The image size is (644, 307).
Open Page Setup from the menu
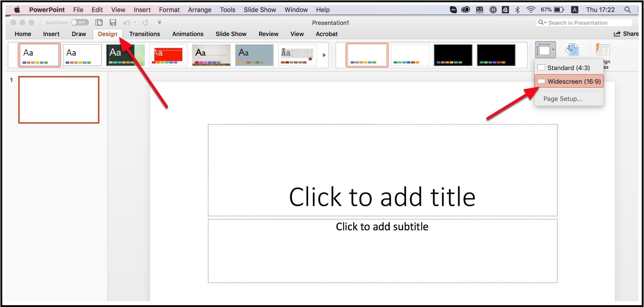point(563,99)
